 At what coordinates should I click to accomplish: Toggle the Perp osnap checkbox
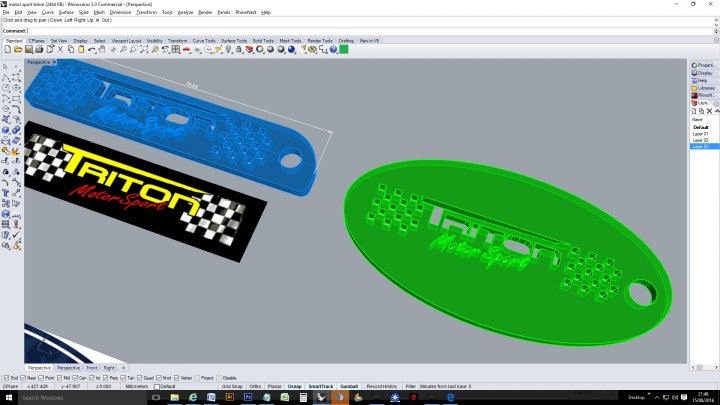click(x=106, y=378)
